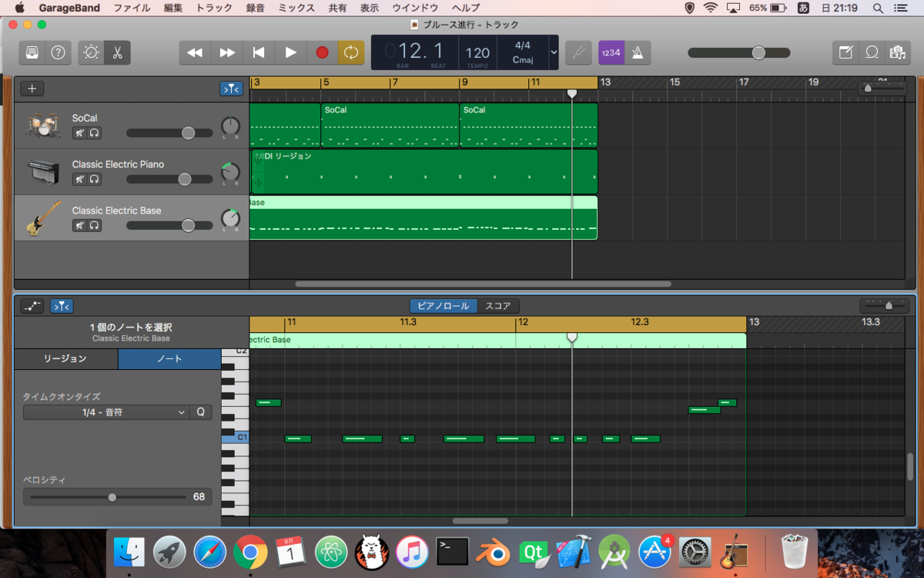
Task: Click Classic Electric Piano pan knob
Action: (230, 173)
